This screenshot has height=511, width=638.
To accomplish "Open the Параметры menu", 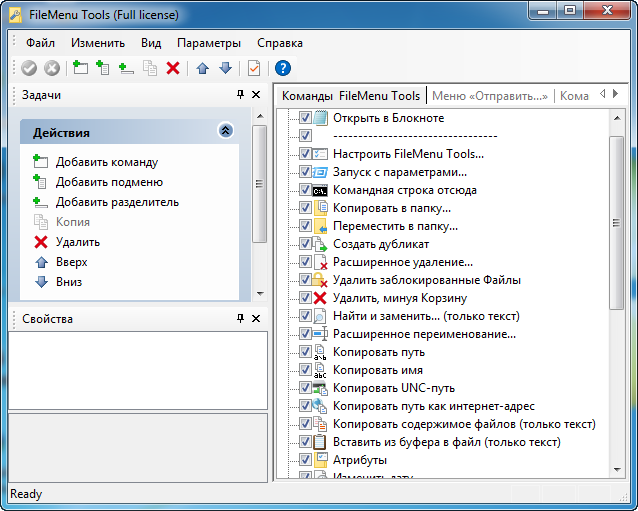I will pyautogui.click(x=209, y=43).
